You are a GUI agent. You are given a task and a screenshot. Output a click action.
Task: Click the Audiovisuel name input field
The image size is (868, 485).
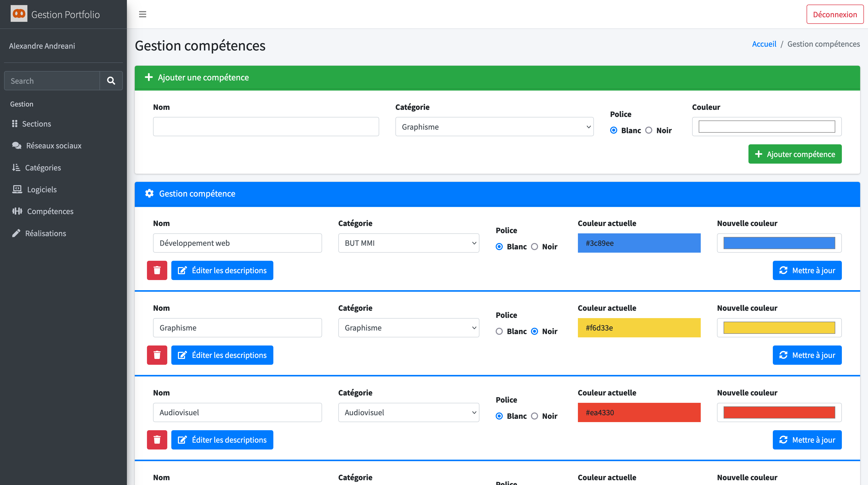237,413
